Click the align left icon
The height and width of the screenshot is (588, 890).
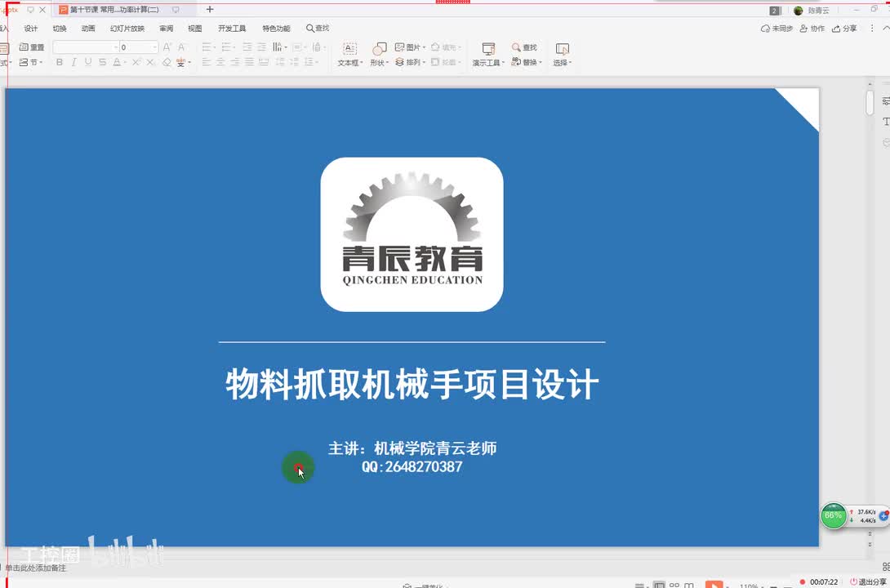[x=207, y=62]
